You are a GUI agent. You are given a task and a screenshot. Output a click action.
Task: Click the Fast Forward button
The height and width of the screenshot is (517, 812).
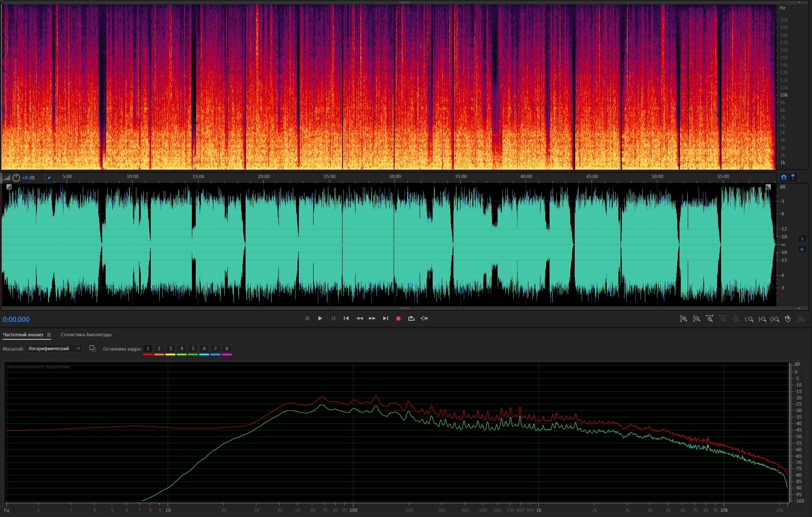point(372,319)
